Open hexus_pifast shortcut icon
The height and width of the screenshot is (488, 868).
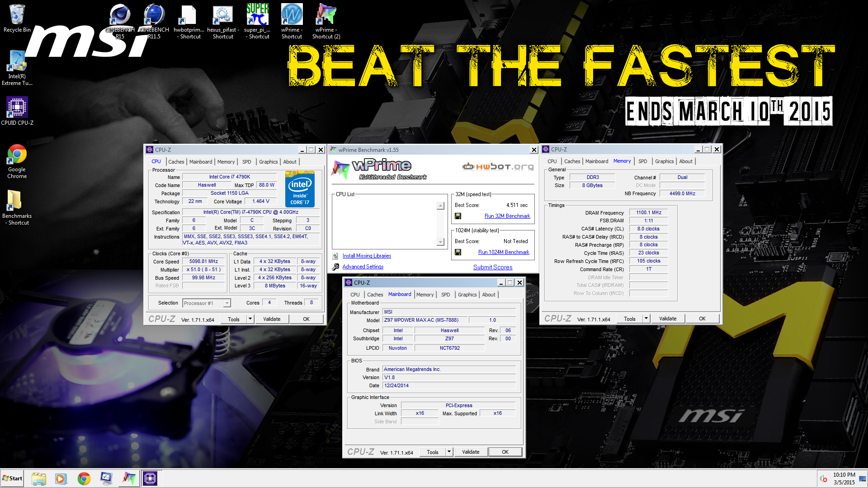[x=223, y=21]
